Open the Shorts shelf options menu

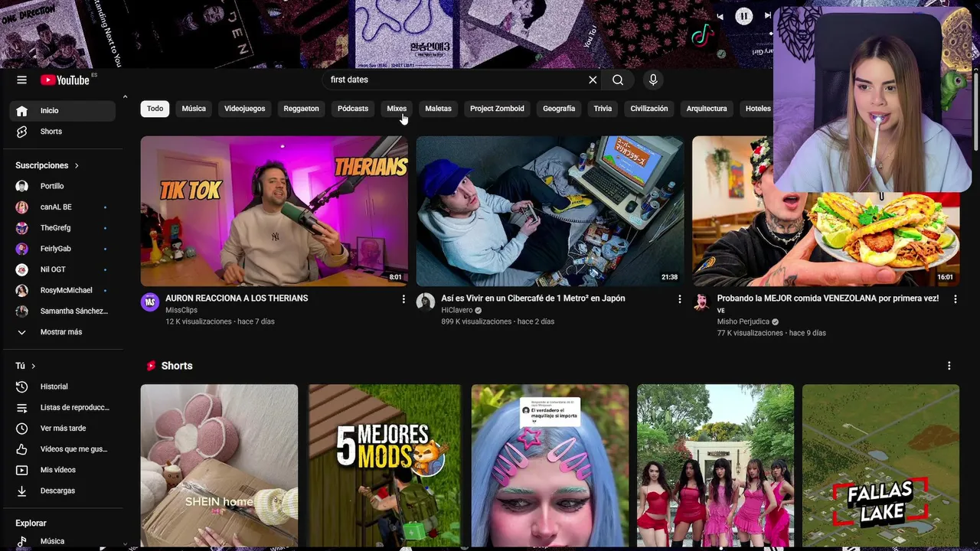click(x=949, y=366)
